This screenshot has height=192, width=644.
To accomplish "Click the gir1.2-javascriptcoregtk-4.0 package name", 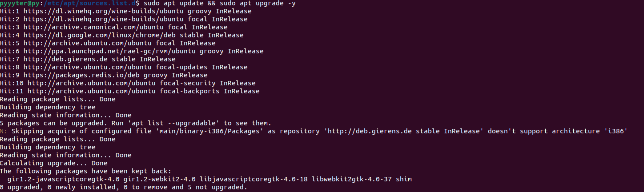I will point(64,179).
